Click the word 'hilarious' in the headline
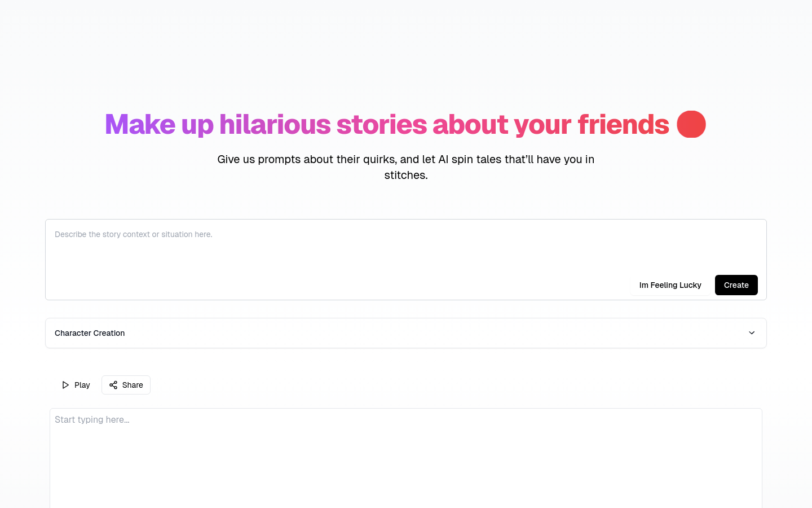812x508 pixels. coord(275,124)
